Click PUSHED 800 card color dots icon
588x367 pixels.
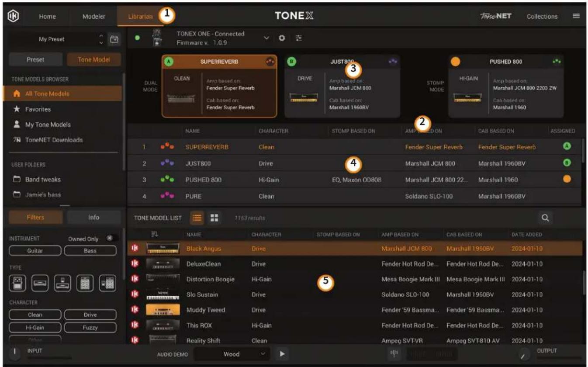coord(557,62)
